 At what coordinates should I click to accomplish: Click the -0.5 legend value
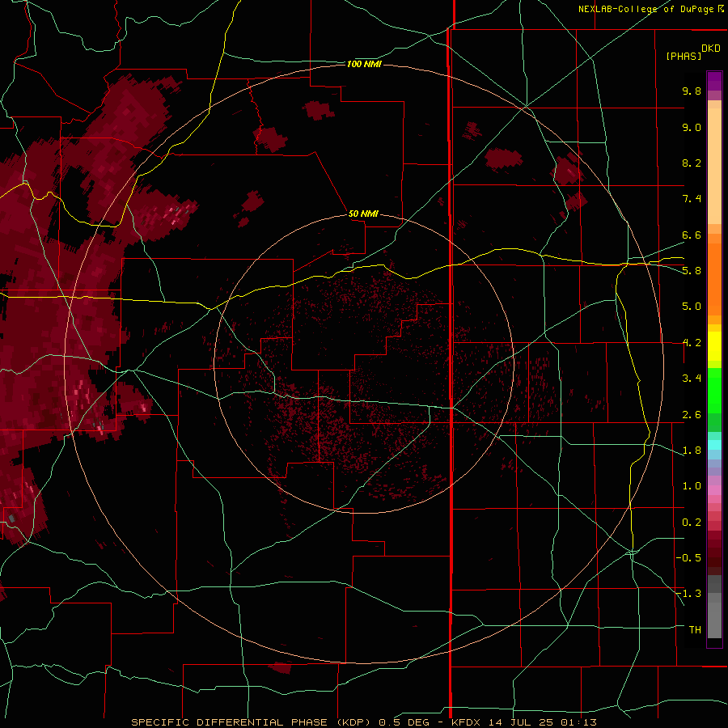point(688,558)
